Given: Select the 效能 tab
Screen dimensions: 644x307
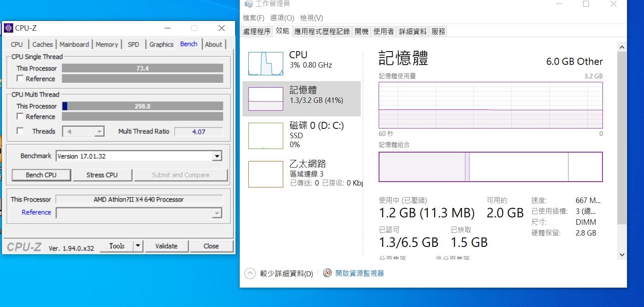Looking at the screenshot, I should pos(282,31).
